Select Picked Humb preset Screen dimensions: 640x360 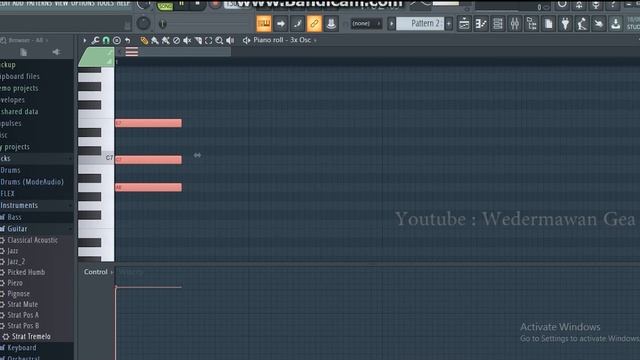coord(26,272)
